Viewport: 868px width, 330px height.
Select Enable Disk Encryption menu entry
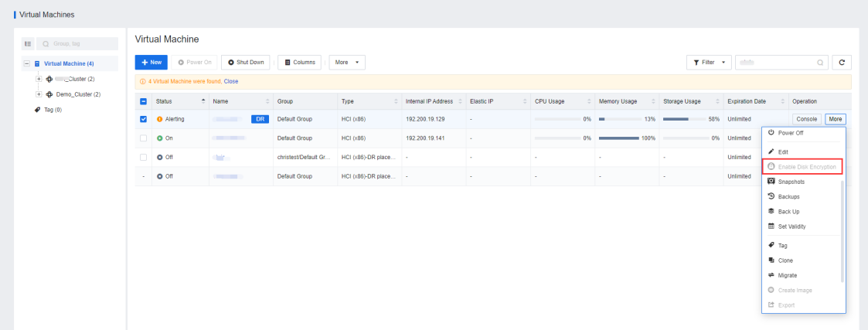804,167
